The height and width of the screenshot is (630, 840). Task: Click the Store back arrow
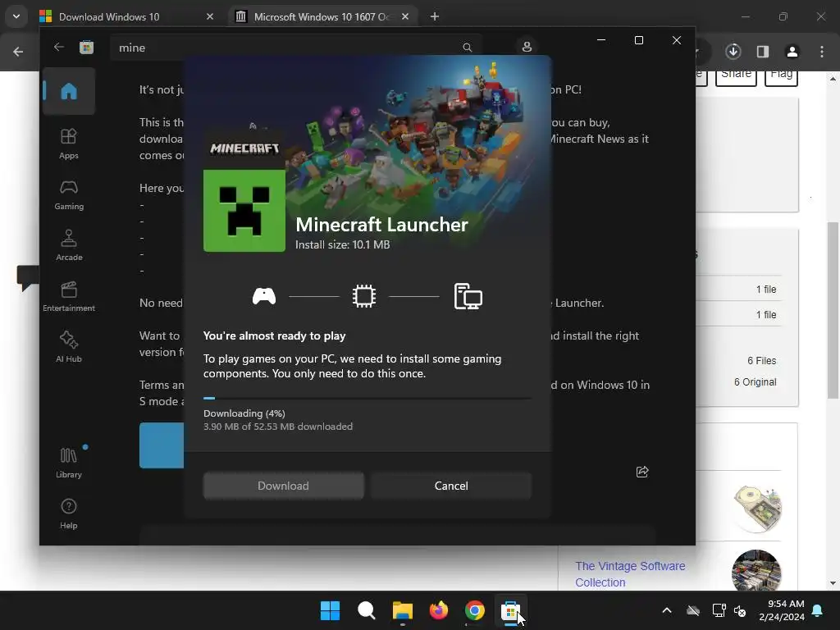click(59, 47)
